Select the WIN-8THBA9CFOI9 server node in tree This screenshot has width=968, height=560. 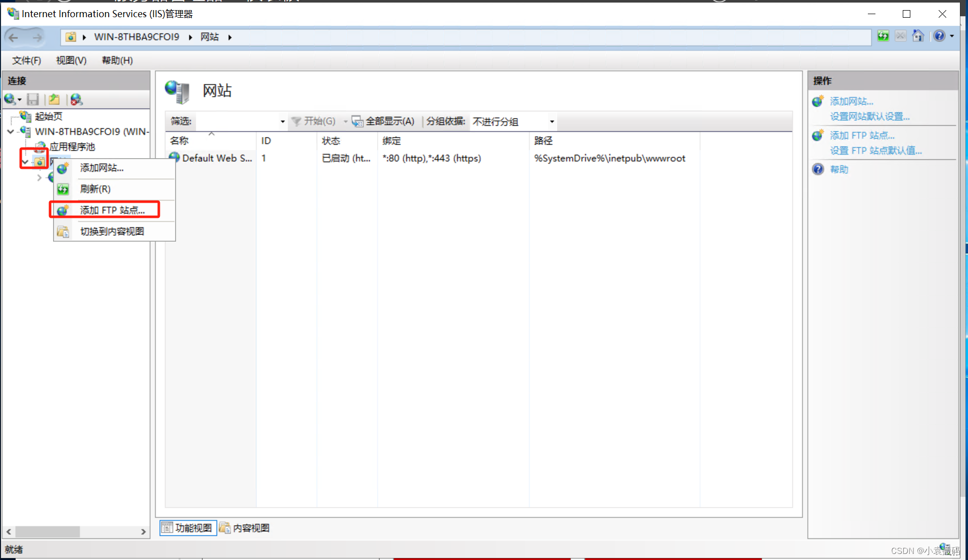pyautogui.click(x=92, y=131)
